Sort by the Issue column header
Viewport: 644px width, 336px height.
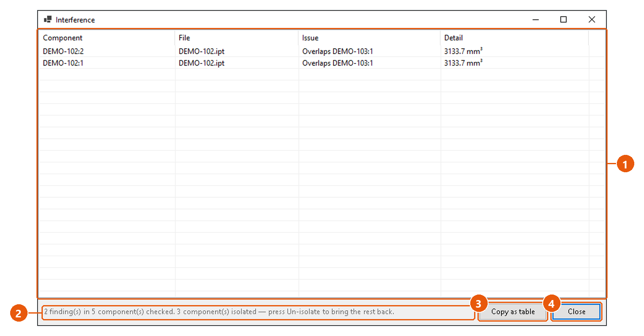pyautogui.click(x=369, y=38)
